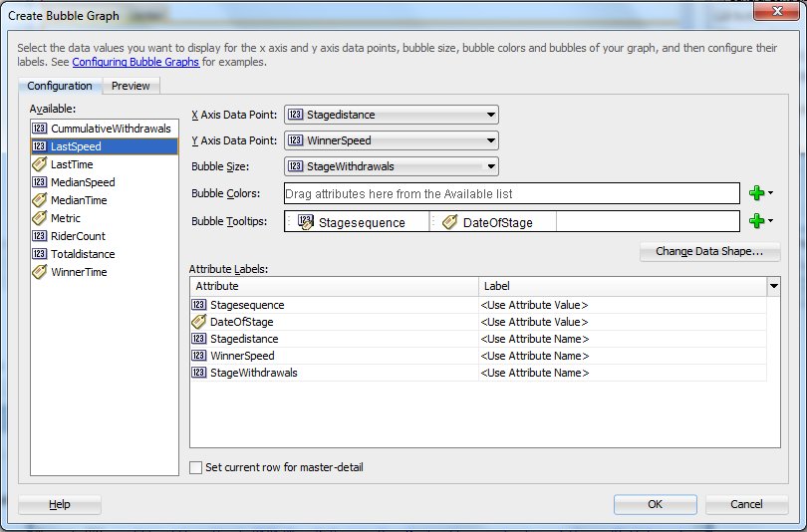
Task: Select LastTime attribute in Available list
Action: point(71,164)
